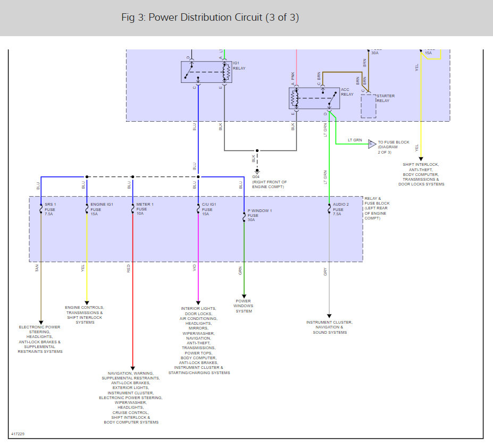Click the ENGINE IG1 fuse symbol

click(x=87, y=209)
